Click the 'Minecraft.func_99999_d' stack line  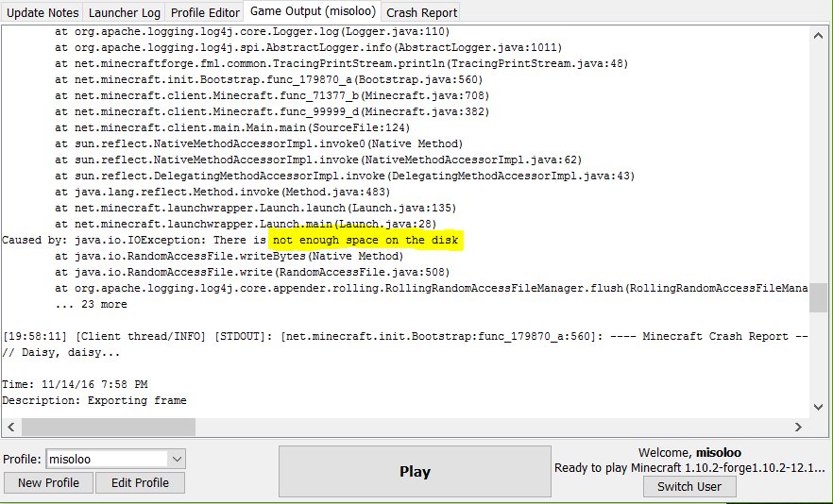[x=272, y=112]
